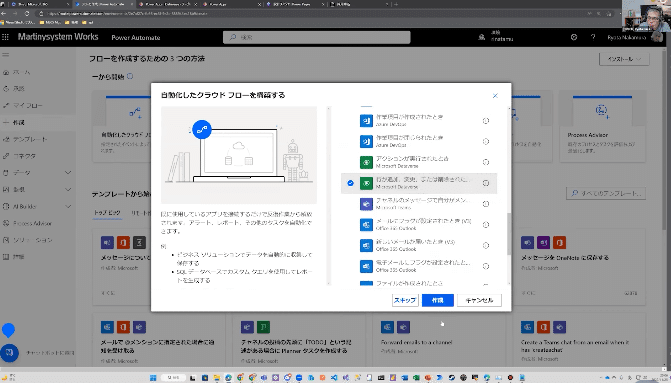Click the スキップ button in dialog

405,300
